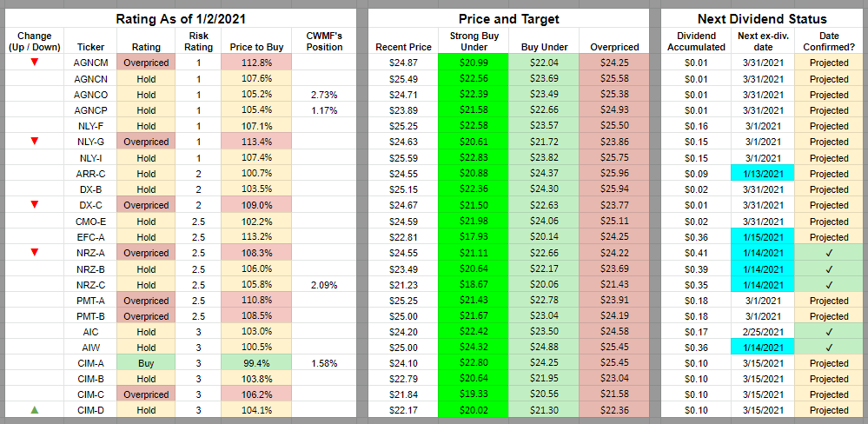Viewport: 868px width, 424px height.
Task: Select the 'CWMF's Position' column header
Action: (x=325, y=41)
